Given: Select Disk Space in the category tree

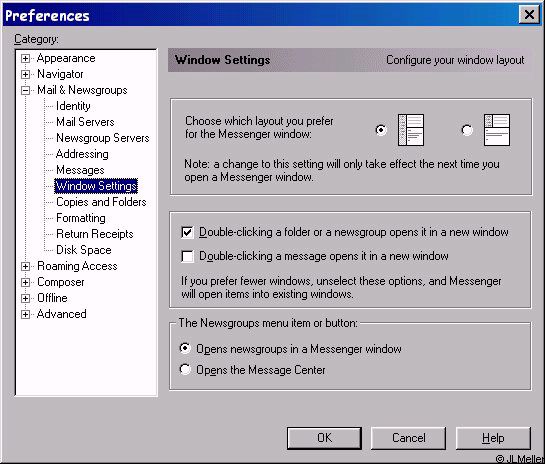Looking at the screenshot, I should click(83, 250).
